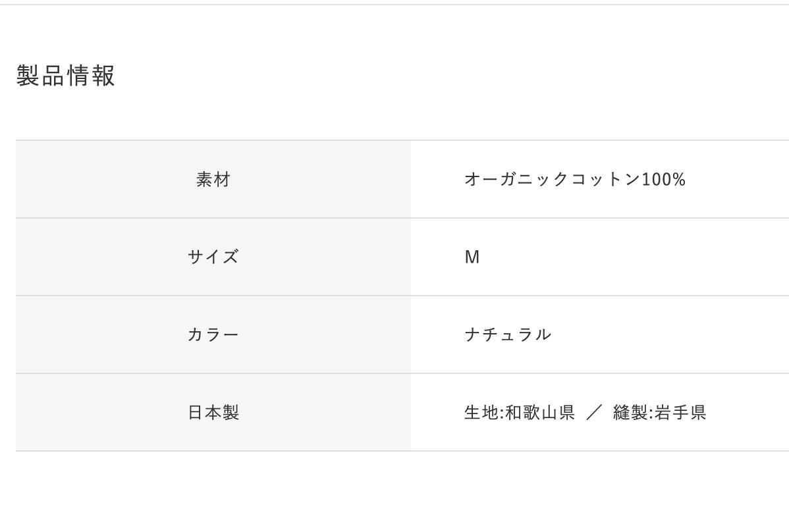This screenshot has width=789, height=532.
Task: Select the 日本製 label cell
Action: pyautogui.click(x=213, y=413)
